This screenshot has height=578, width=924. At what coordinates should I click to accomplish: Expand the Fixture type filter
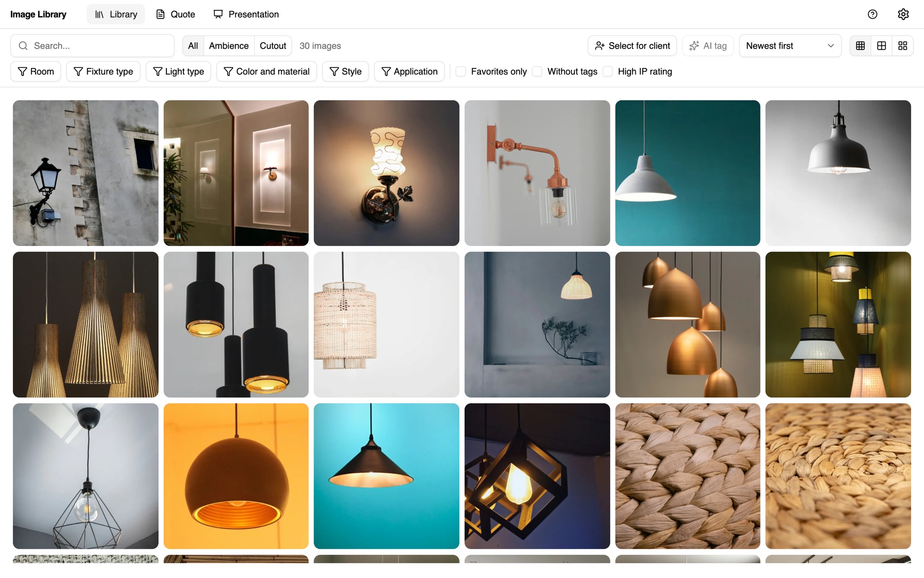[103, 72]
